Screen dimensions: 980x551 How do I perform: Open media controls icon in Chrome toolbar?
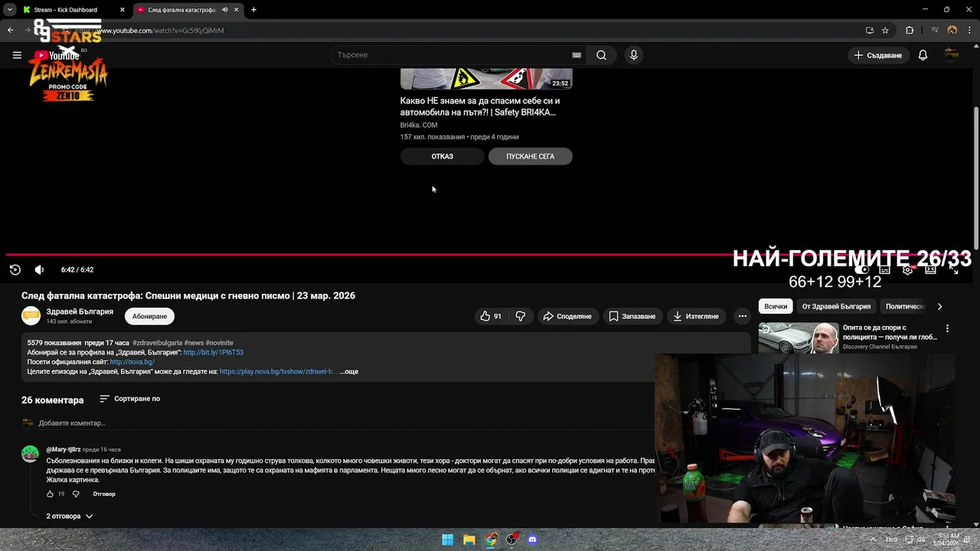pyautogui.click(x=935, y=31)
